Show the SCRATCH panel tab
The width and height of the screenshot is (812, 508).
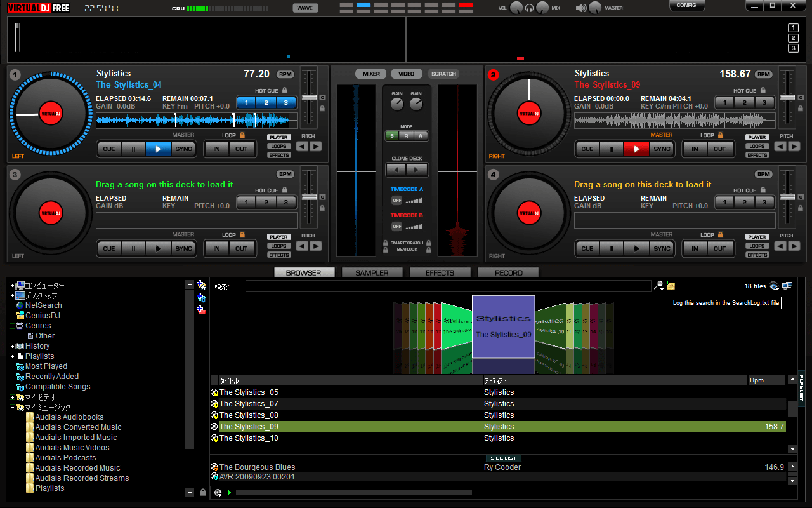(443, 74)
